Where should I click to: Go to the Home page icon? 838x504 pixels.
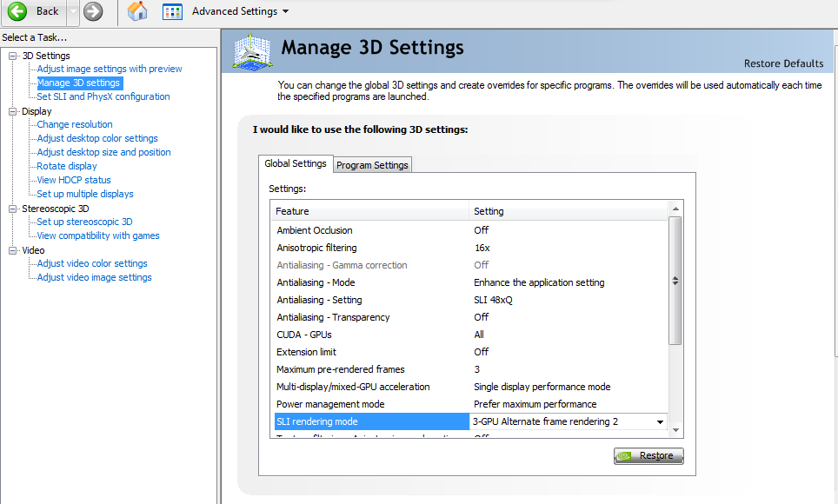coord(137,11)
